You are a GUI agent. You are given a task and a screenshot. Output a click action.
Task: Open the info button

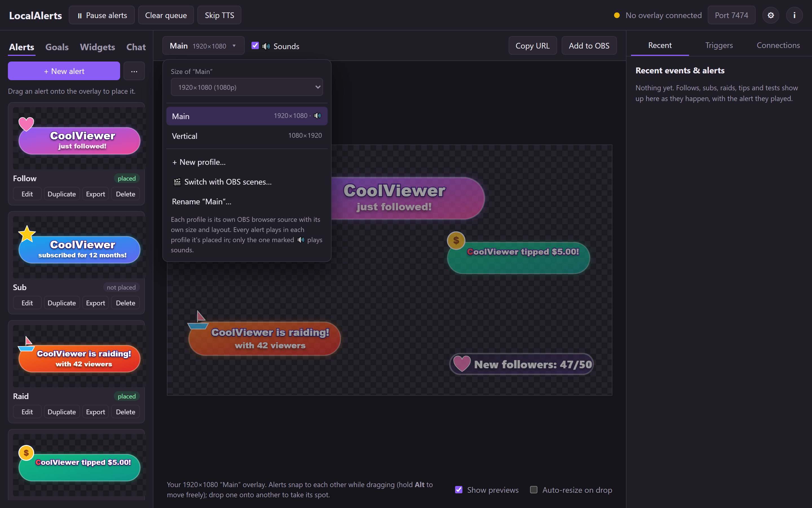coord(794,15)
